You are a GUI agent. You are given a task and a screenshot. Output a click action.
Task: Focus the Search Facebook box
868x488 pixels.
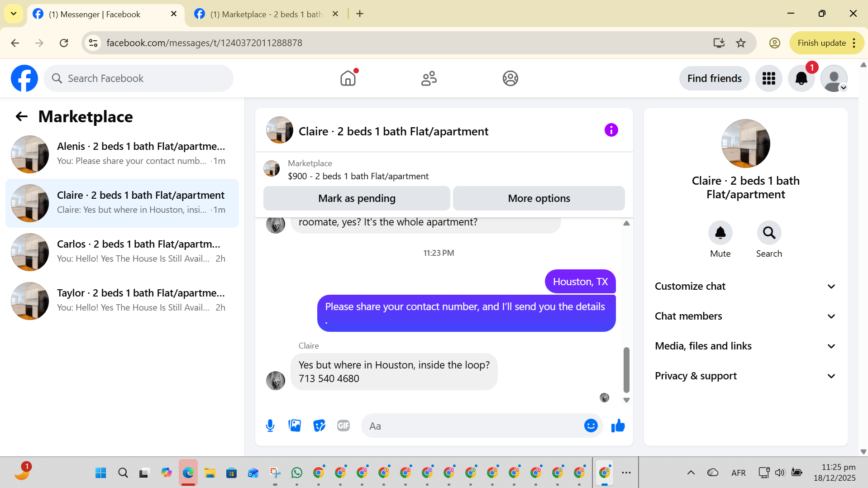pyautogui.click(x=138, y=78)
